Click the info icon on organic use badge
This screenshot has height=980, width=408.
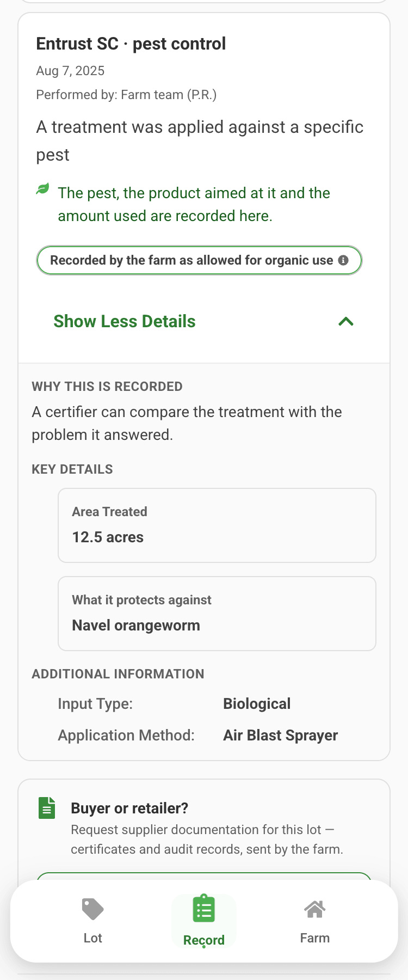click(343, 260)
